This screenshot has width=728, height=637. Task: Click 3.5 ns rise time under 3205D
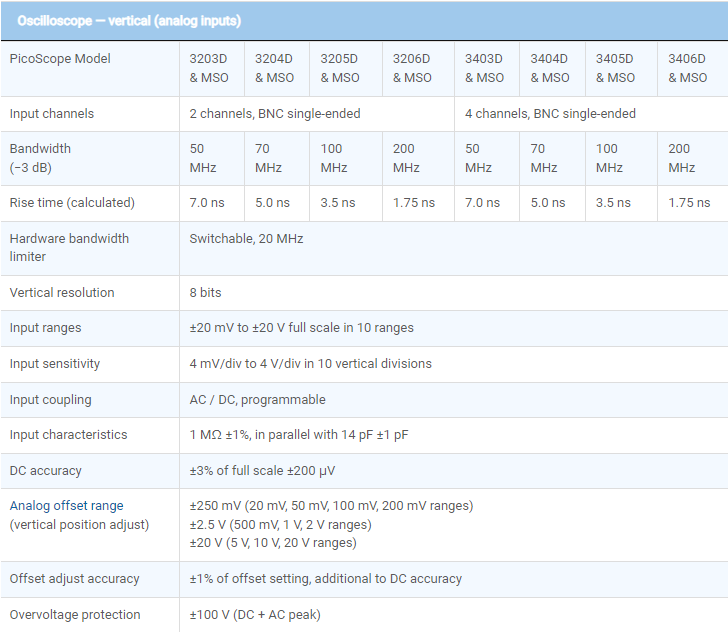(338, 203)
